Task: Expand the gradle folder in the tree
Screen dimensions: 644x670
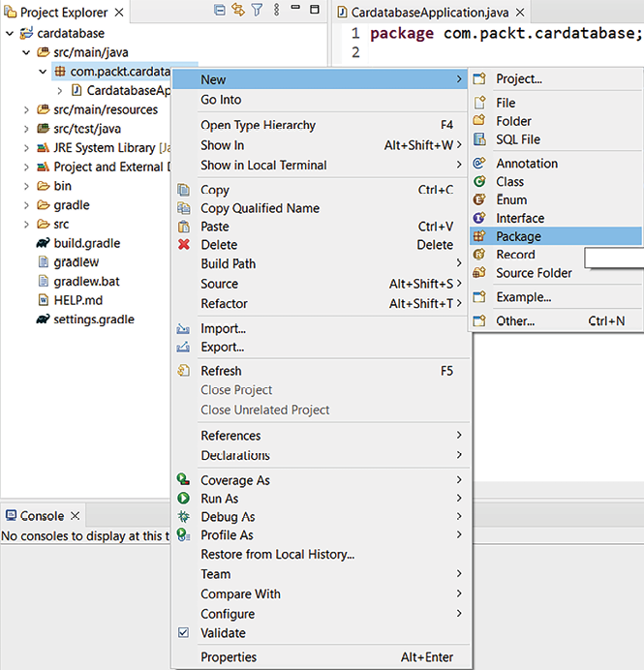Action: 26,205
